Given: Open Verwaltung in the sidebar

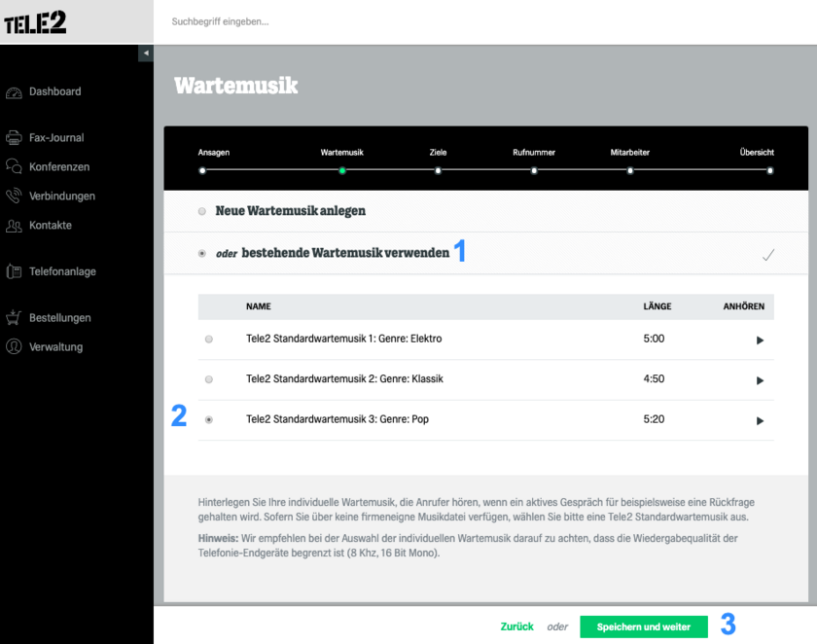Looking at the screenshot, I should click(55, 347).
